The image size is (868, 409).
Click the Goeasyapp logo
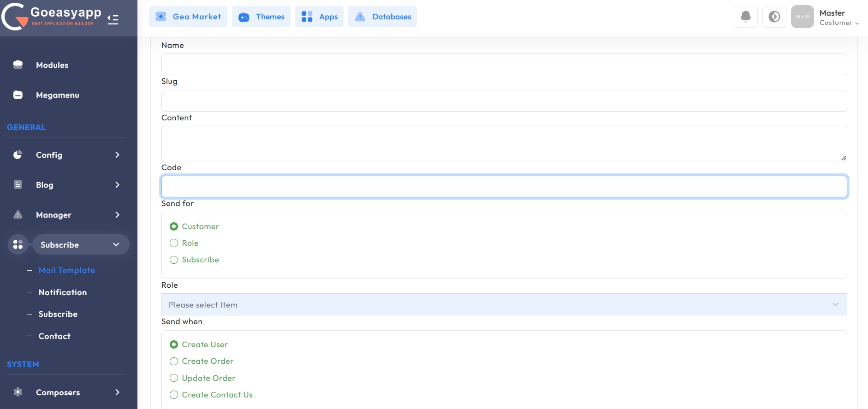pyautogui.click(x=52, y=17)
